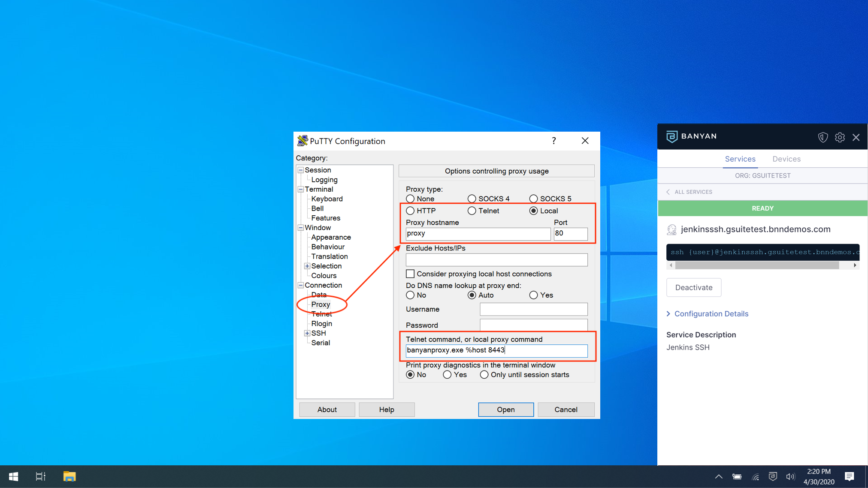This screenshot has height=488, width=868.
Task: Select SOCKS 4 proxy type
Action: [x=472, y=199]
